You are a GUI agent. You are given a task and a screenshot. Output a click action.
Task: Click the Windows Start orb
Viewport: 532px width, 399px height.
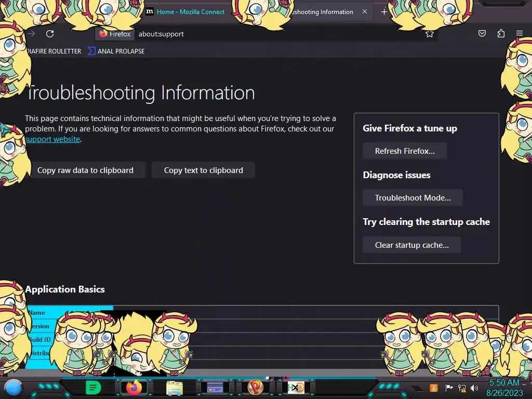pos(14,388)
